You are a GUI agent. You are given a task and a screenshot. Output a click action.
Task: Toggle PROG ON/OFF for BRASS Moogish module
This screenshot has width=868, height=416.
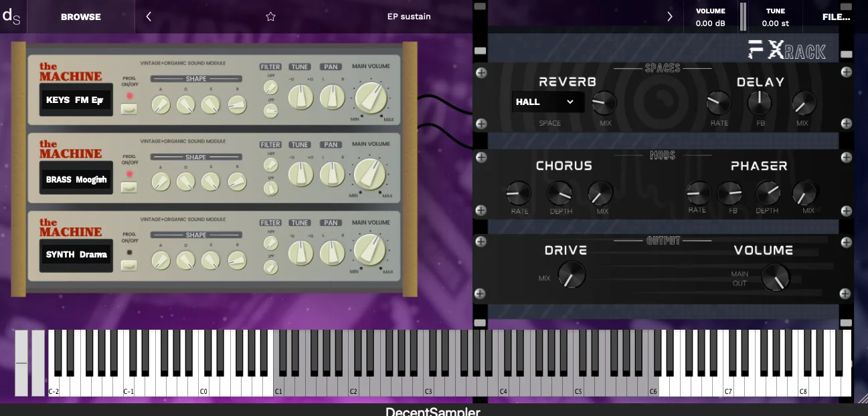(x=129, y=187)
